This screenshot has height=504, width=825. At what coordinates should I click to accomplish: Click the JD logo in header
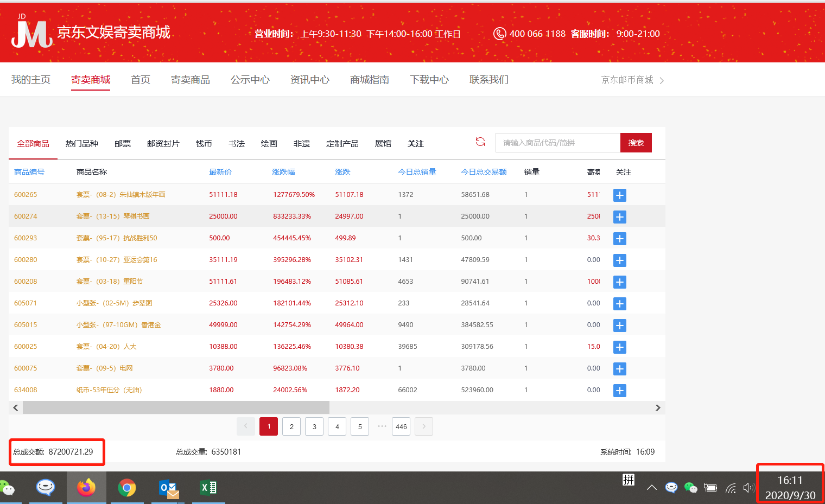coord(31,31)
